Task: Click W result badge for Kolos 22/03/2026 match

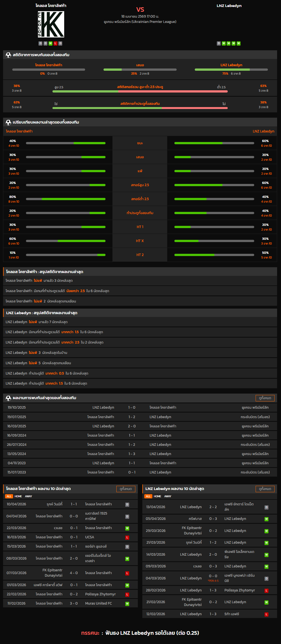Action: 127,528
